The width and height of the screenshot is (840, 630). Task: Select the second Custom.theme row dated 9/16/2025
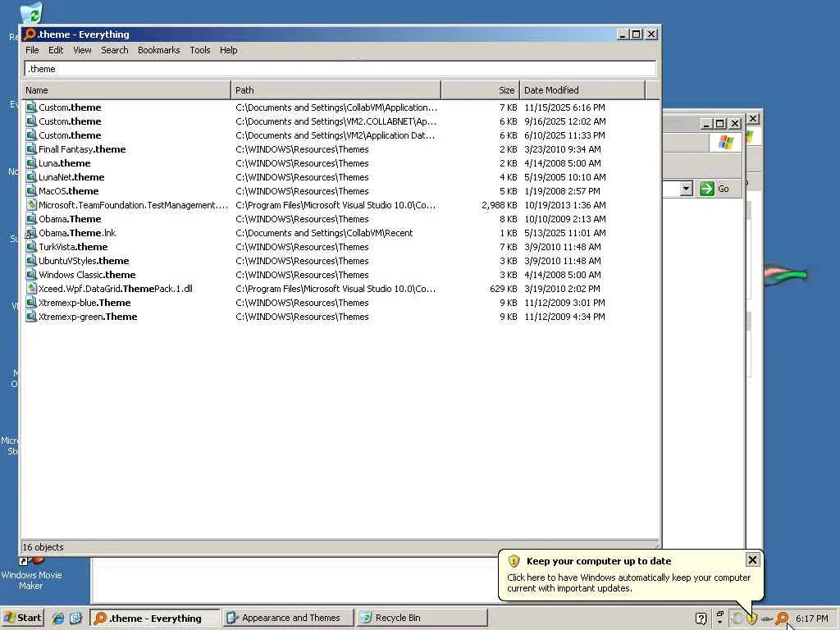coord(340,121)
